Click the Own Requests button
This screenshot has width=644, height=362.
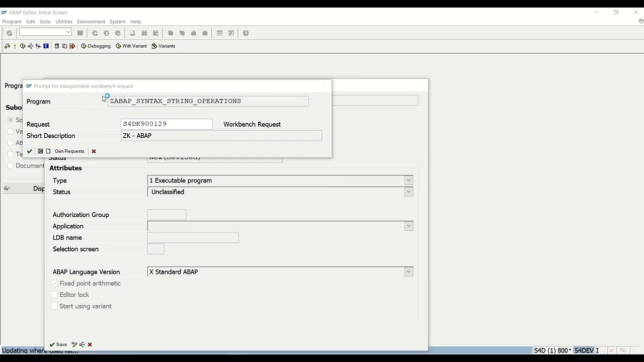pyautogui.click(x=69, y=151)
